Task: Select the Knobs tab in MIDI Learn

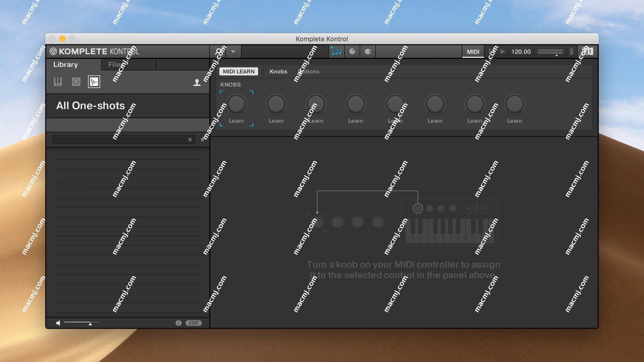Action: click(278, 71)
